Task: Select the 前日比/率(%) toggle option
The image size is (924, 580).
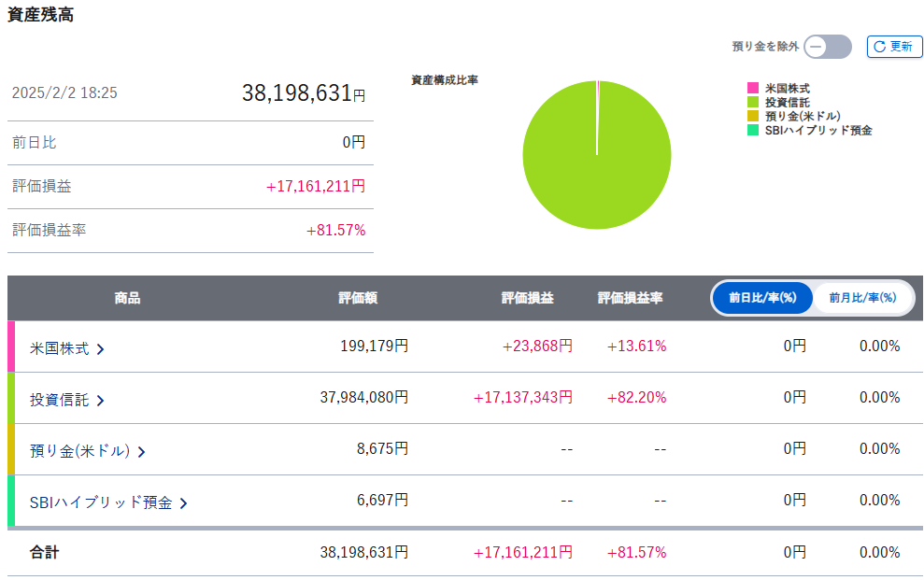Action: (x=761, y=298)
